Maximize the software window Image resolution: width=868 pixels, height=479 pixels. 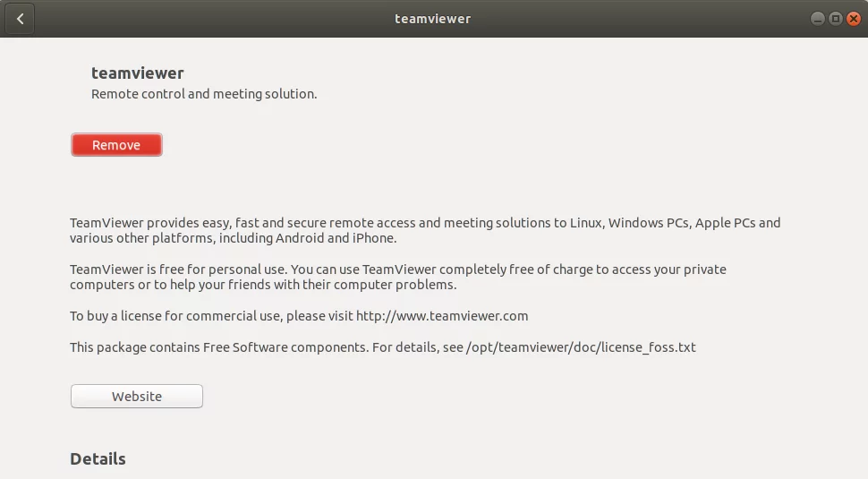coord(836,19)
